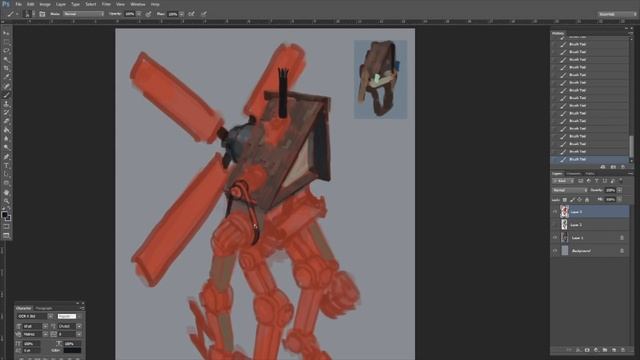640x360 pixels.
Task: Open the layer Opacity arrow in the Layers panel
Action: point(620,190)
